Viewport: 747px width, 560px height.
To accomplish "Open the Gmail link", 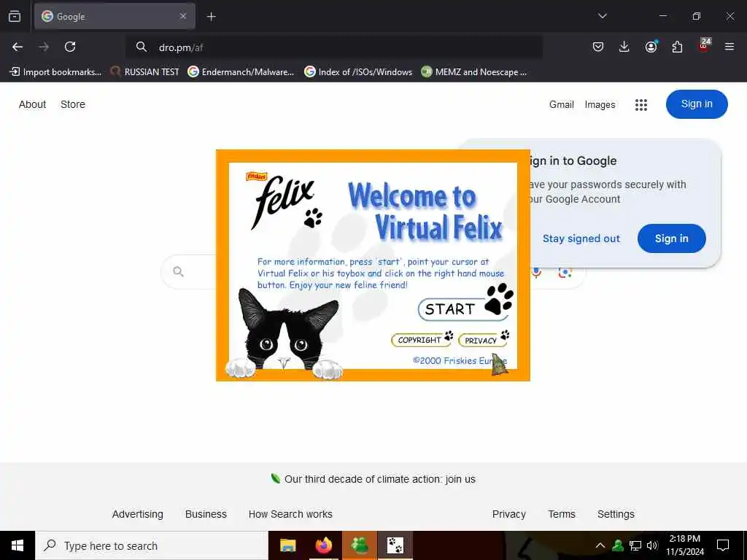I will [x=561, y=104].
